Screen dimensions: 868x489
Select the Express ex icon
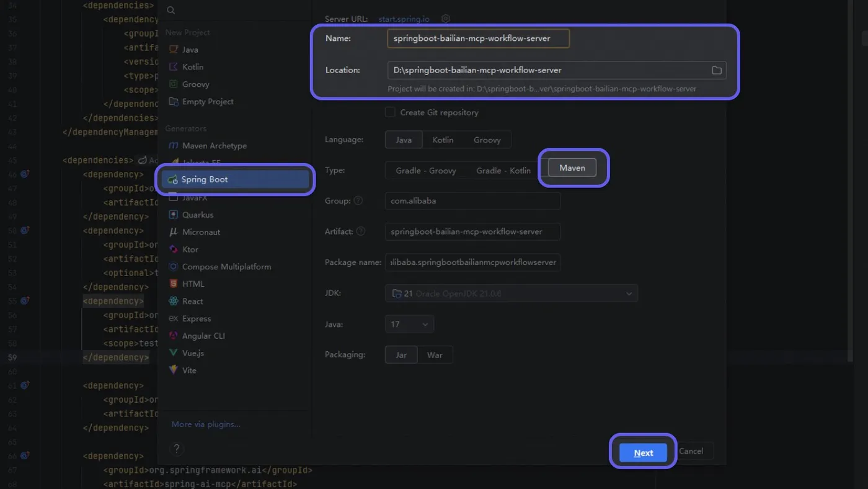[174, 319]
